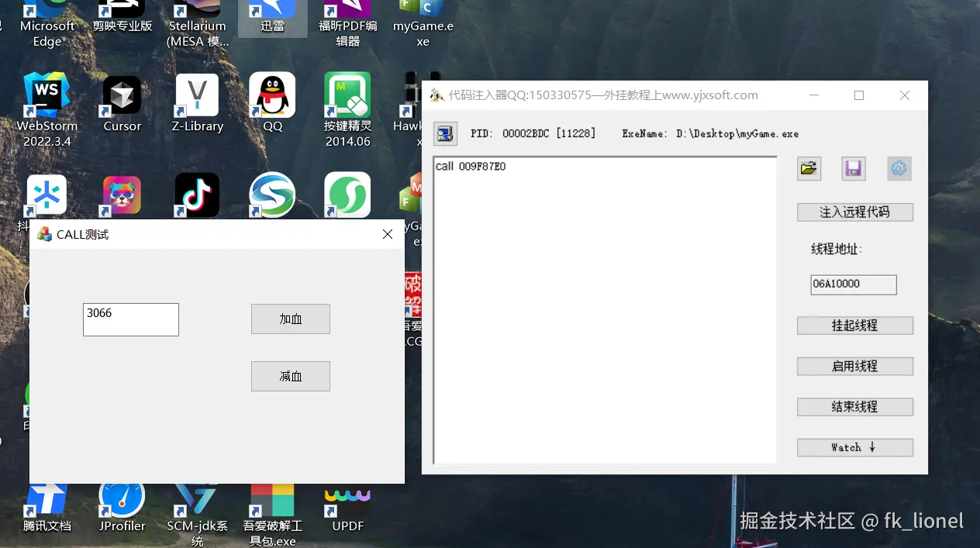Click the purple floppy save icon
Viewport: 980px width, 548px height.
point(854,168)
